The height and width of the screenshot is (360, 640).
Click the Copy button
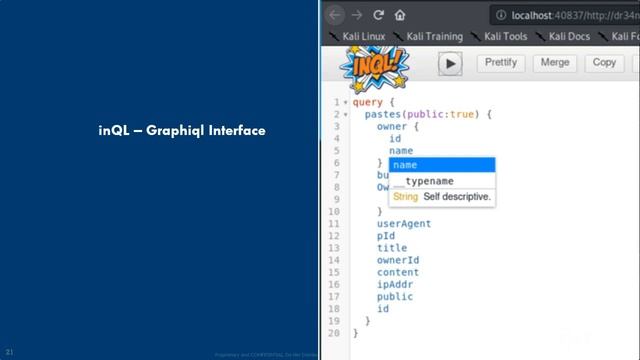[x=604, y=63]
